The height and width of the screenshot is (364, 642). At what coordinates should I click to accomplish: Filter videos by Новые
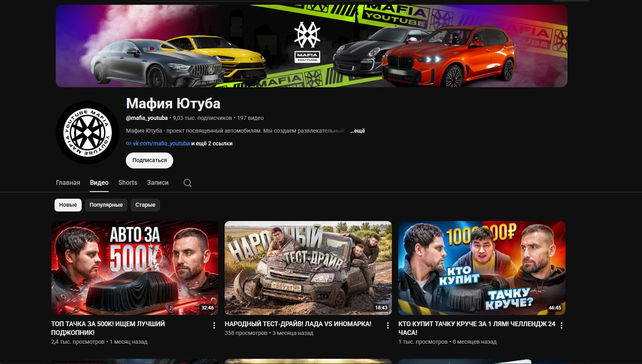[68, 205]
